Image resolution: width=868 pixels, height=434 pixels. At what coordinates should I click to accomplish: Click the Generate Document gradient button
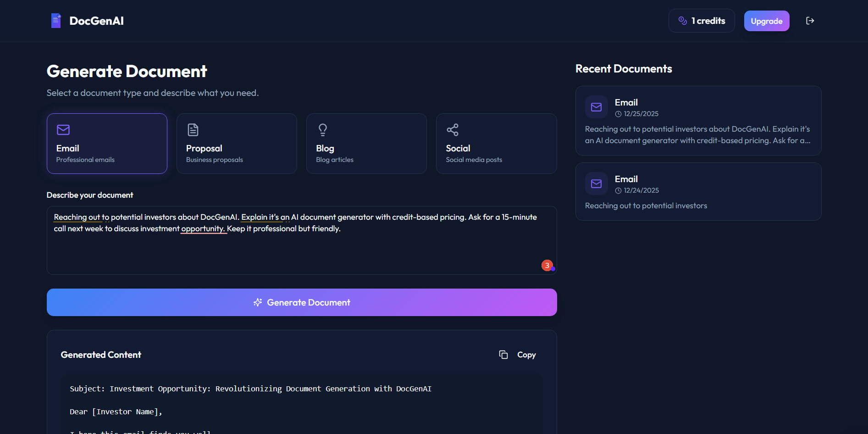[302, 302]
